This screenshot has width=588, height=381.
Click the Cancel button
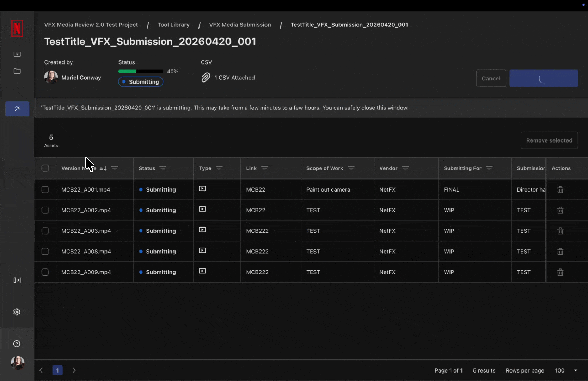point(491,78)
